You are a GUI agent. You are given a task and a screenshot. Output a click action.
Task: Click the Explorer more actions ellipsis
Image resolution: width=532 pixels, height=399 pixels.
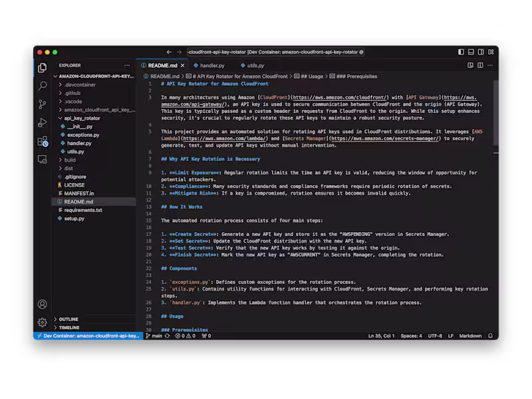pos(127,65)
